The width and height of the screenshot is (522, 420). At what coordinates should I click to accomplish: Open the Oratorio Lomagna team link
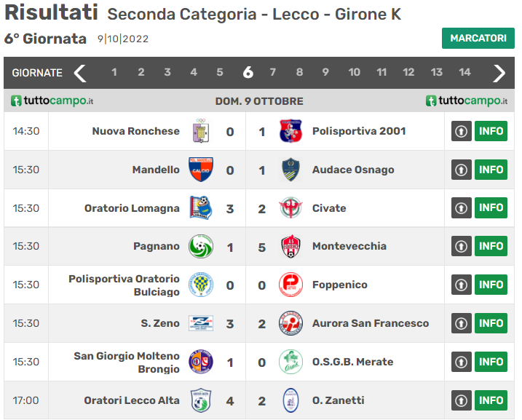coord(132,208)
